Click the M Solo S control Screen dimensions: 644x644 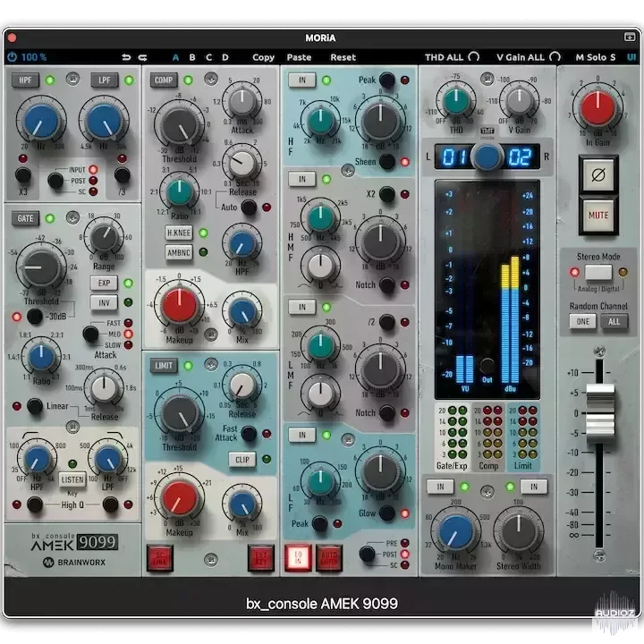pyautogui.click(x=596, y=57)
